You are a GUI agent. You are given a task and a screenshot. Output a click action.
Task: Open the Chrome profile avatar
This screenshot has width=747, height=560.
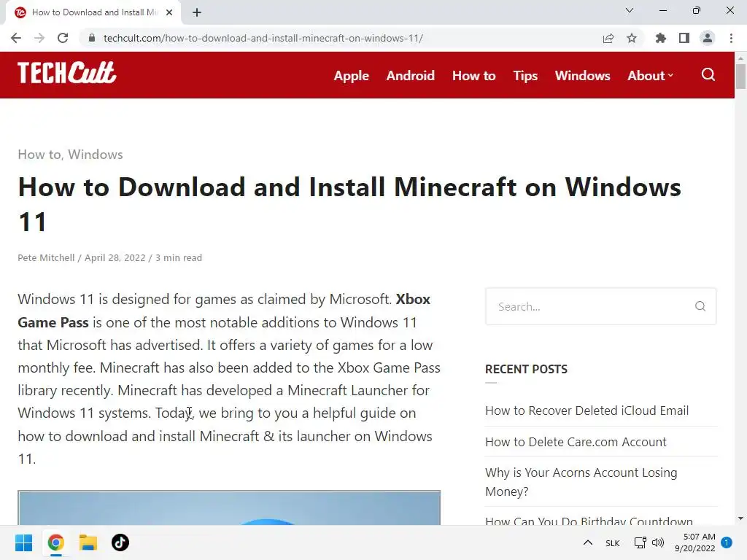tap(708, 38)
